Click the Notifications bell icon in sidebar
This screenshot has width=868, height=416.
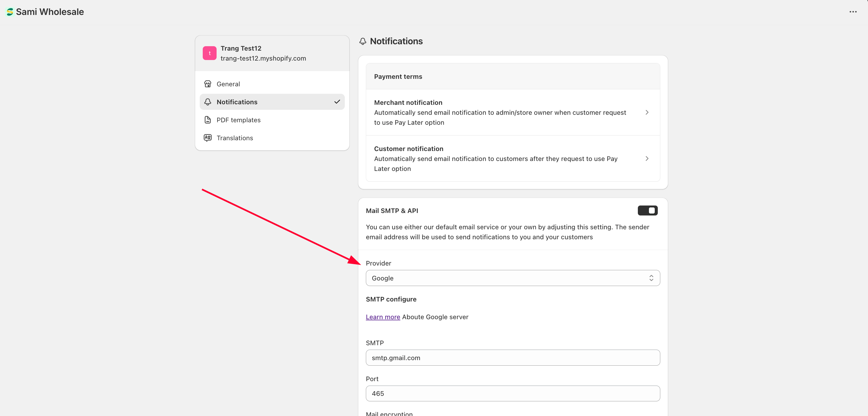point(207,102)
